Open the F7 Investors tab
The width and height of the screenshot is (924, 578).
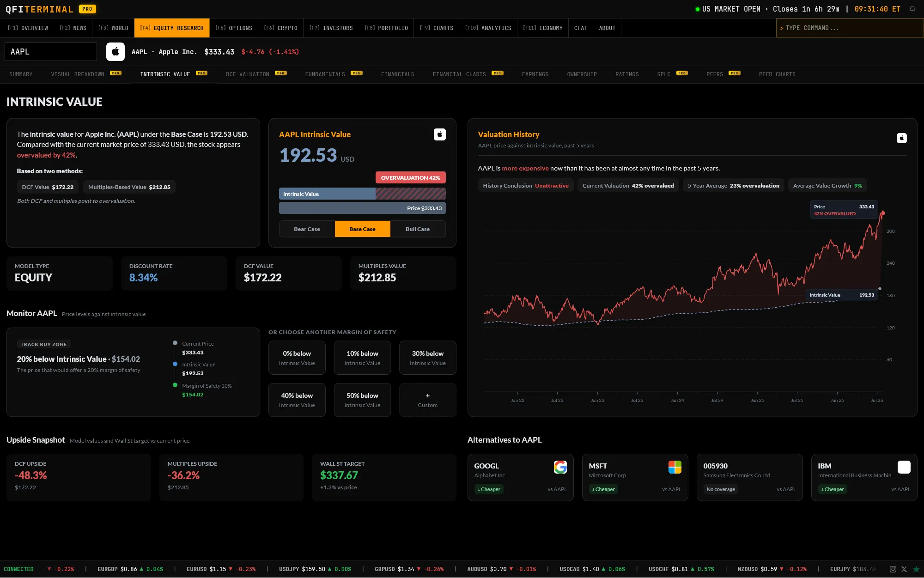point(331,28)
